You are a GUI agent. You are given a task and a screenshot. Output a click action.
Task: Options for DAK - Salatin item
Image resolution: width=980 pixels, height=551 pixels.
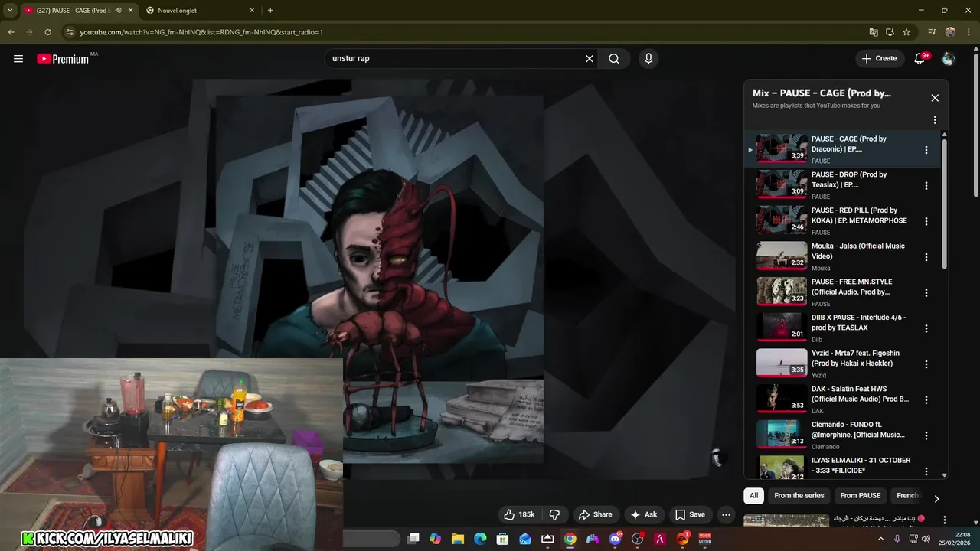tap(926, 399)
